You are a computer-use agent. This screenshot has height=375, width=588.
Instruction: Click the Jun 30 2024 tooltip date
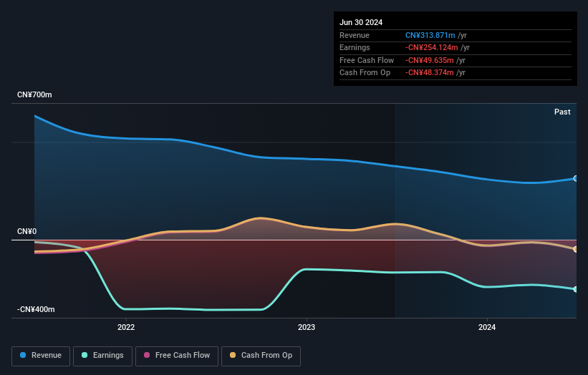(x=361, y=22)
